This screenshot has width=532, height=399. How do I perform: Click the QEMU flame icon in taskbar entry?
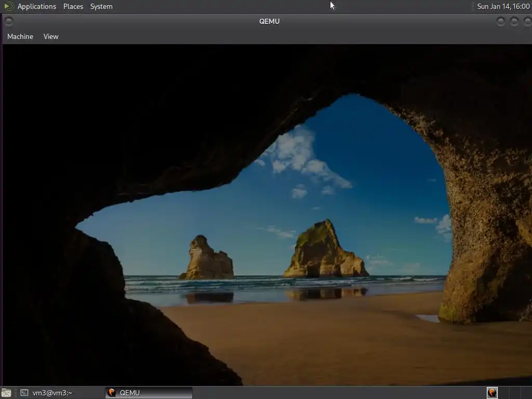pyautogui.click(x=112, y=393)
